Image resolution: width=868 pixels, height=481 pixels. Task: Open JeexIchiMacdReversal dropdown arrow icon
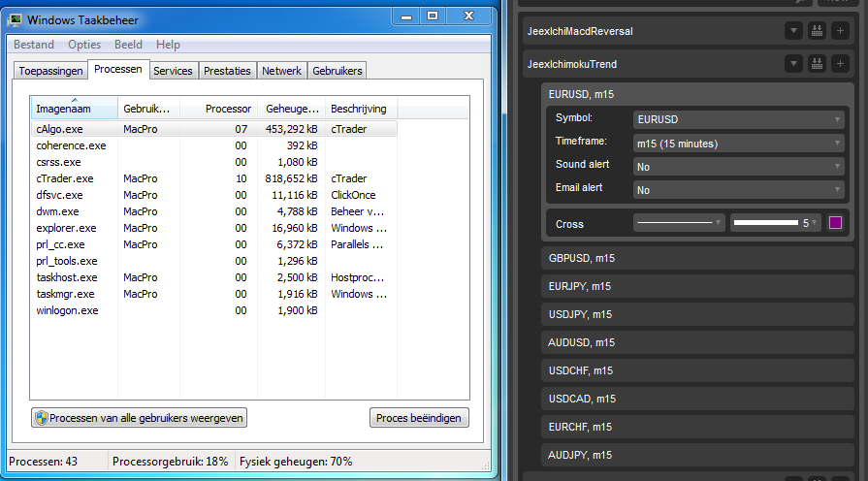[793, 31]
